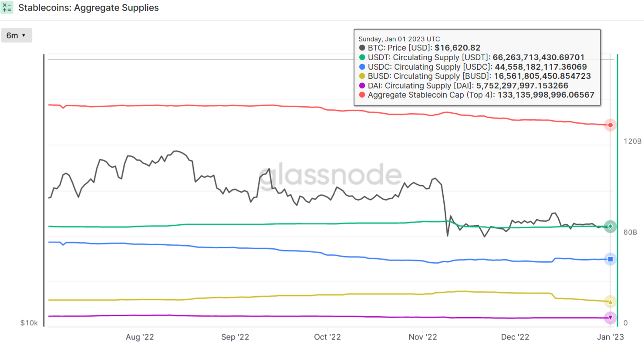644x349 pixels.
Task: Click the yellow BUSD triangle endpoint marker
Action: click(610, 302)
